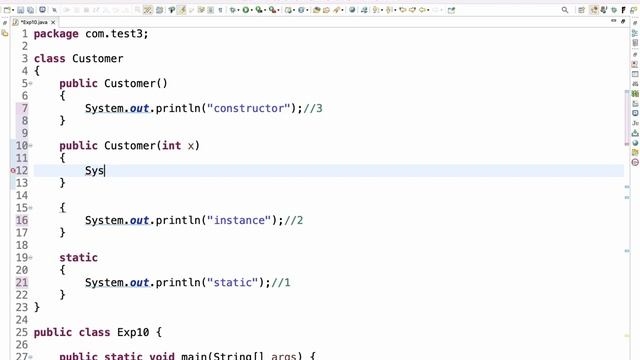This screenshot has height=360, width=640.
Task: Click the vertical scrollbar thumb
Action: 627,118
